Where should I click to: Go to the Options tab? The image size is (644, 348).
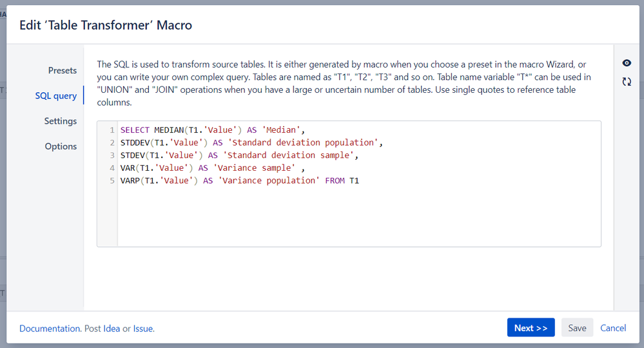(61, 146)
